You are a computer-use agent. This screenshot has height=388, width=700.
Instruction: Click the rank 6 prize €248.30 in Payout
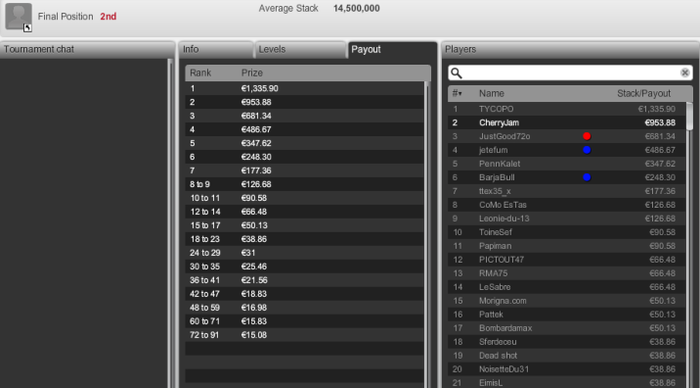(x=256, y=157)
